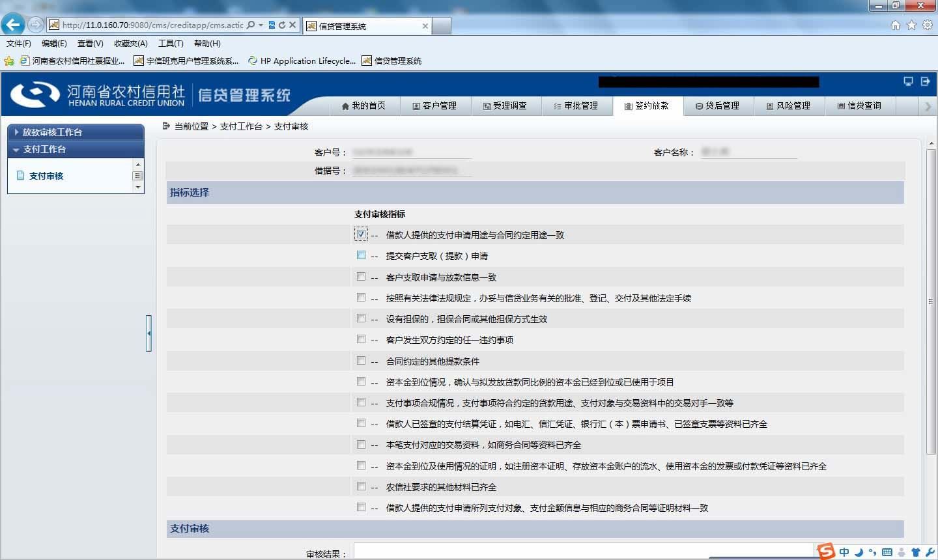Image resolution: width=938 pixels, height=560 pixels.
Task: Open the 编辑(E) menu
Action: (x=54, y=44)
